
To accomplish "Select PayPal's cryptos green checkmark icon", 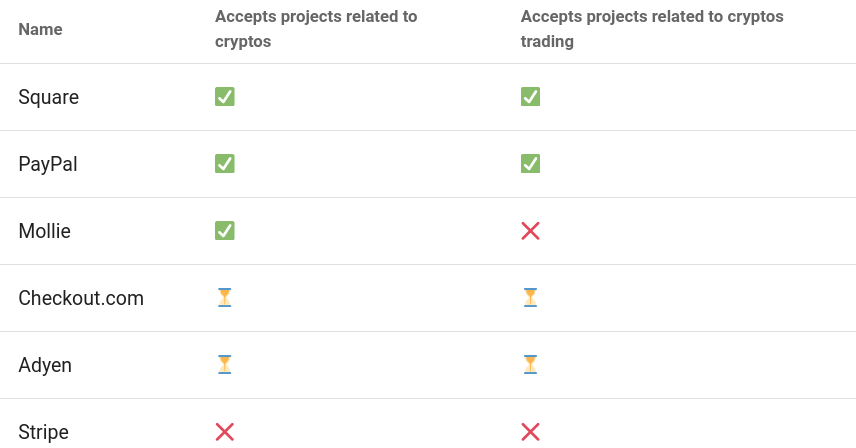I will point(224,164).
